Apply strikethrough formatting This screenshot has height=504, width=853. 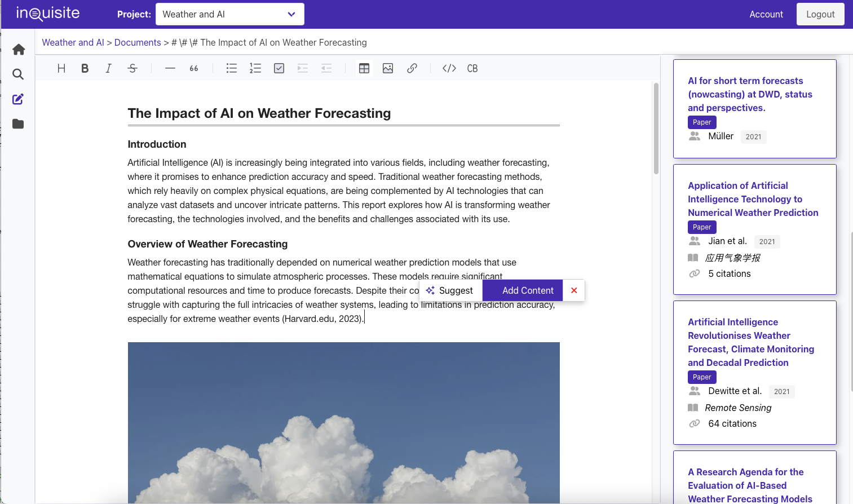pos(132,68)
